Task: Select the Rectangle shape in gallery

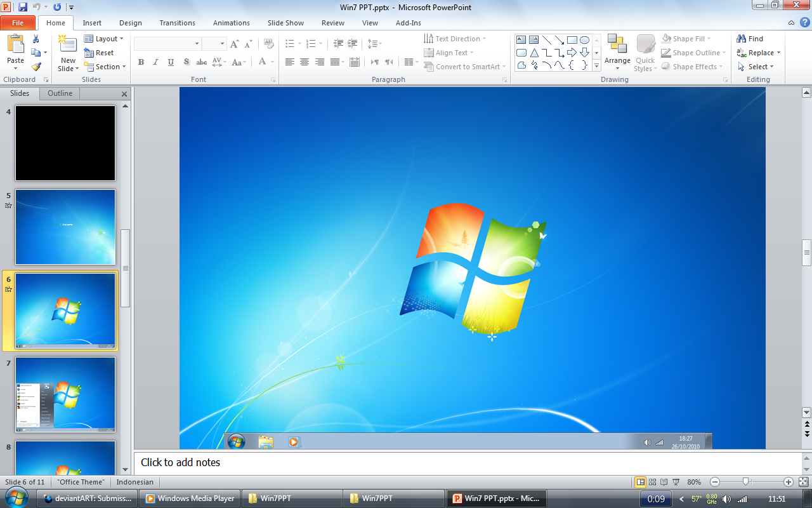Action: click(572, 39)
